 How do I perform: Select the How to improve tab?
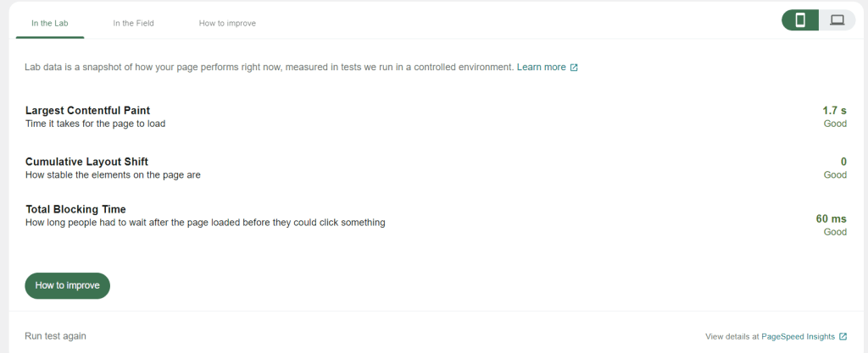227,23
